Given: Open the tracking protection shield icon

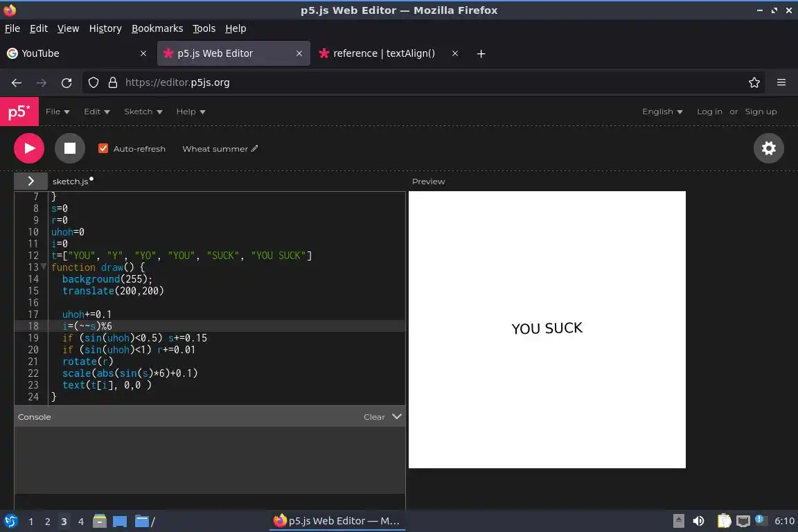Looking at the screenshot, I should click(93, 82).
